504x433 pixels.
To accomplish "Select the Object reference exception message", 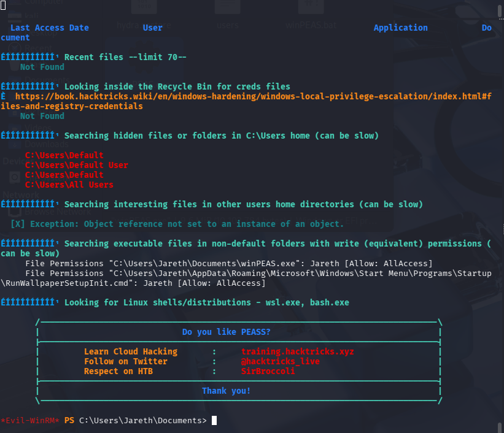I will pos(187,224).
